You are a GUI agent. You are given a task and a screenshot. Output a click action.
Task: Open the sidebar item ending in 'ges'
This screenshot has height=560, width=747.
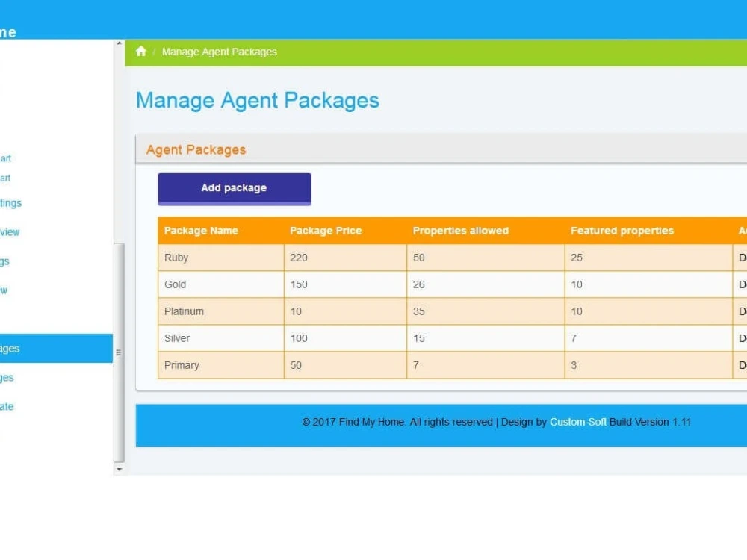point(7,378)
